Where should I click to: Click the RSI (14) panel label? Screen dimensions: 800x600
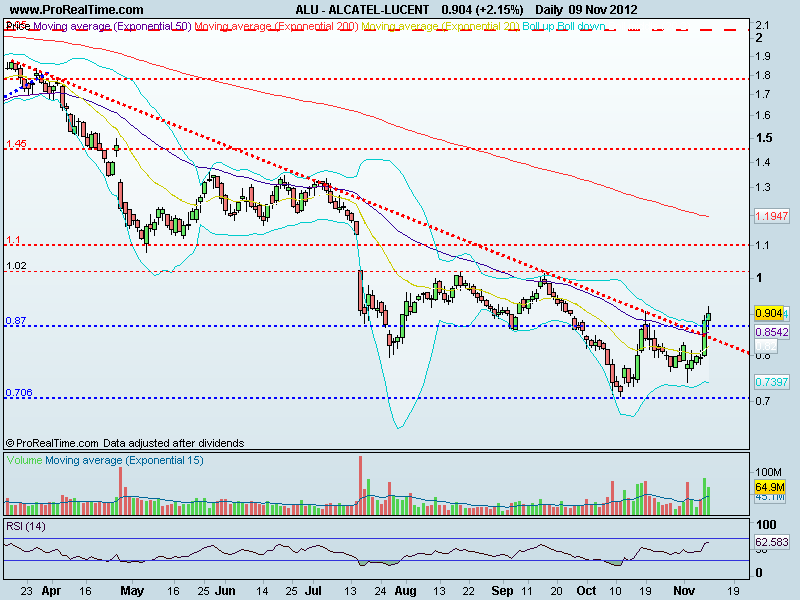point(26,526)
